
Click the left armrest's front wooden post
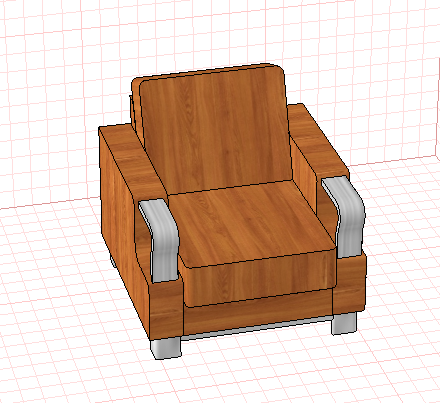(x=166, y=308)
